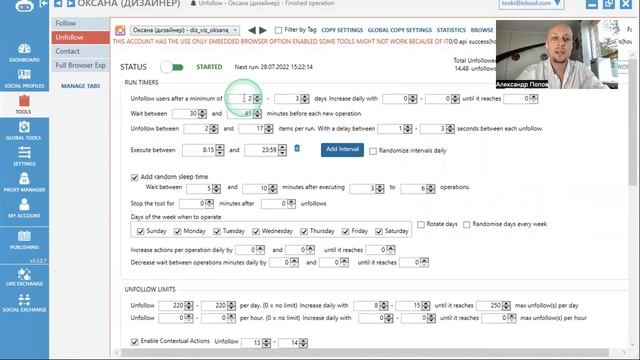Click the title bar forward arrow button
Viewport: 640px width, 360px height.
point(71,3)
